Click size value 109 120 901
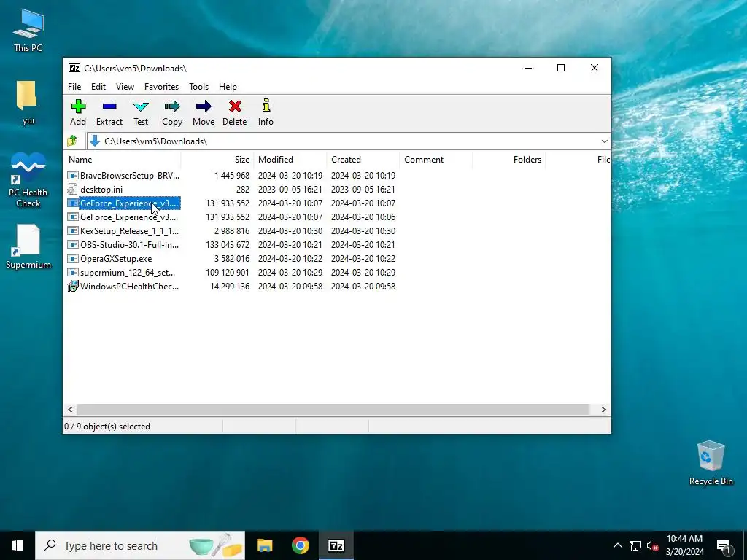This screenshot has height=560, width=747. pyautogui.click(x=228, y=273)
